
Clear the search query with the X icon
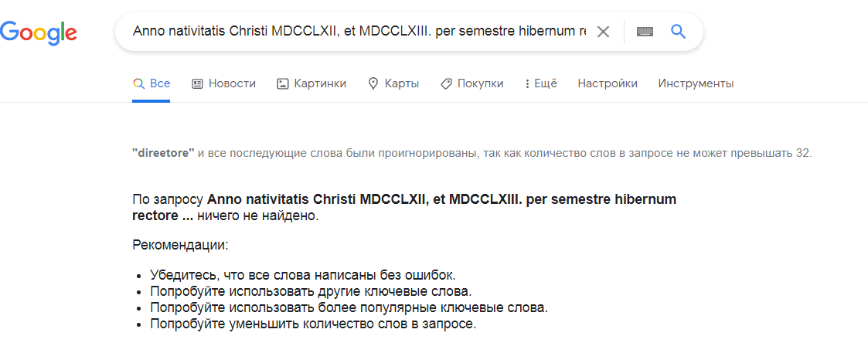pyautogui.click(x=604, y=32)
